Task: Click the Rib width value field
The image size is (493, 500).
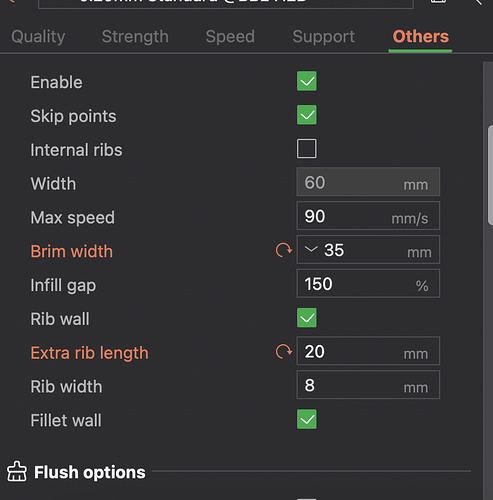Action: point(368,385)
